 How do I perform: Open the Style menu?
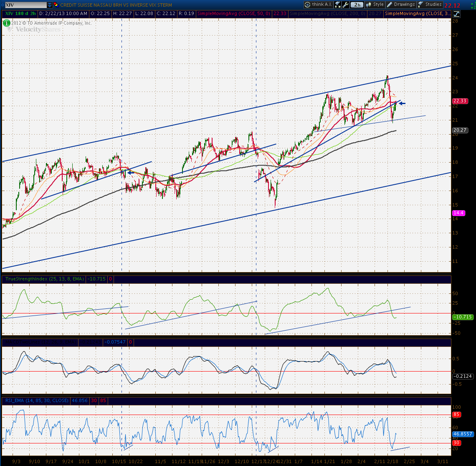(x=375, y=5)
